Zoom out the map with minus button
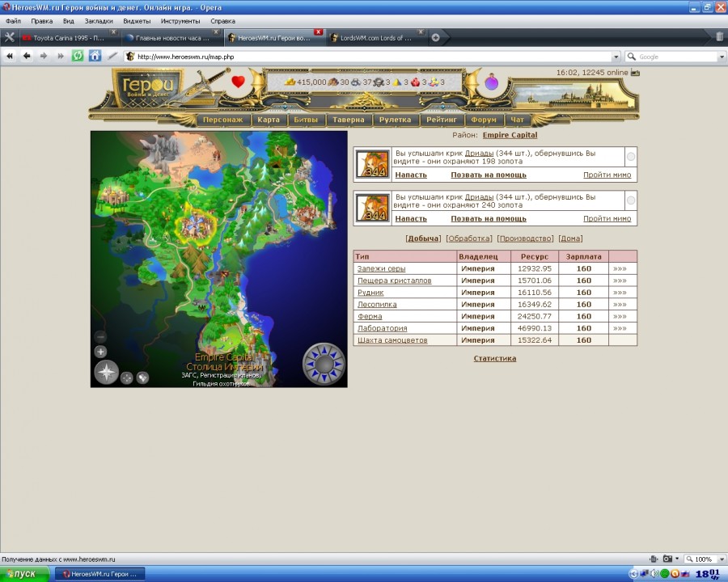Screen dimensions: 728x582 coord(100,336)
